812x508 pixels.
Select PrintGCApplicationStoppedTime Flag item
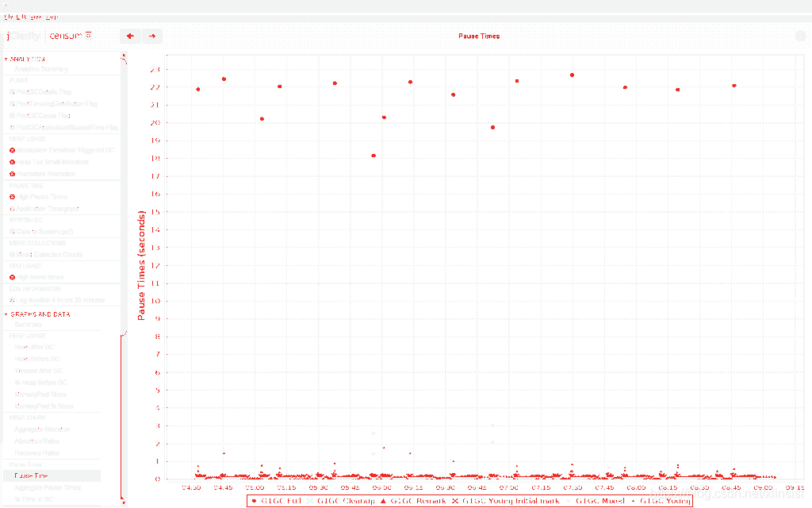tap(67, 127)
